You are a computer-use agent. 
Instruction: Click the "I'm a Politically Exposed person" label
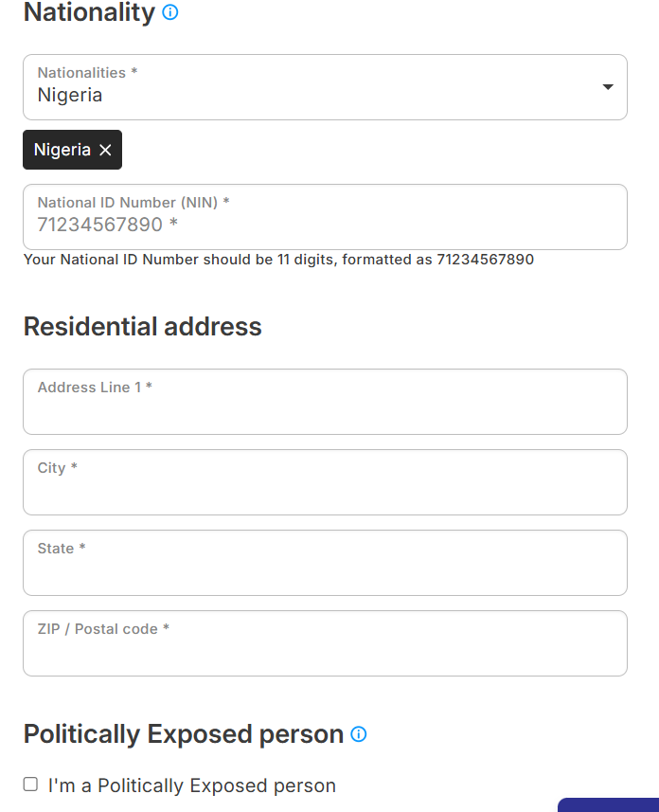pyautogui.click(x=192, y=785)
